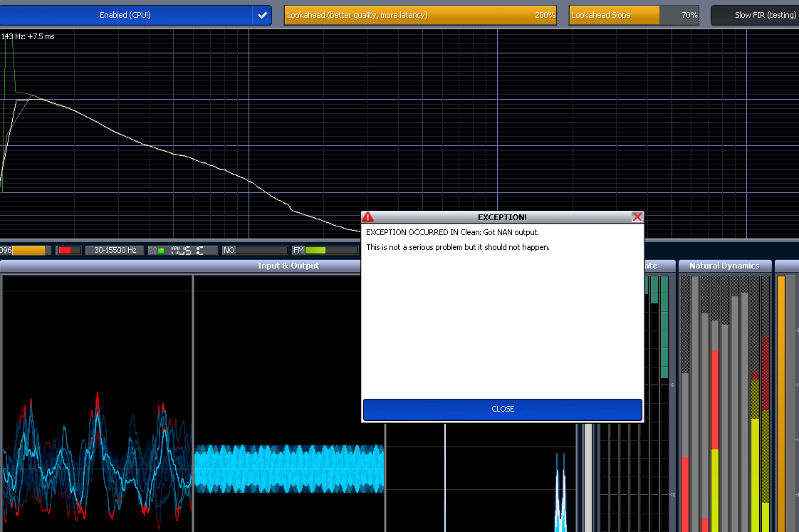This screenshot has width=799, height=532.
Task: Click the red warning triangle icon in the dialog title
Action: pyautogui.click(x=367, y=217)
